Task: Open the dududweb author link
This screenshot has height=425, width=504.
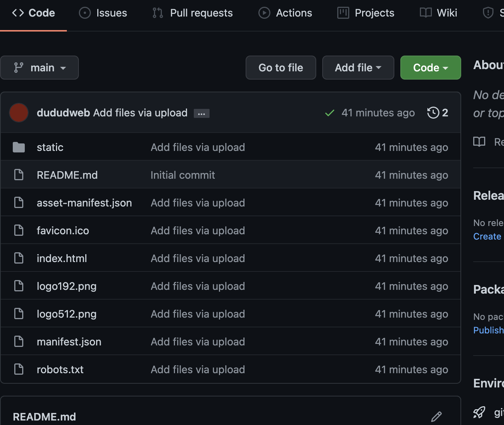Action: pos(63,113)
